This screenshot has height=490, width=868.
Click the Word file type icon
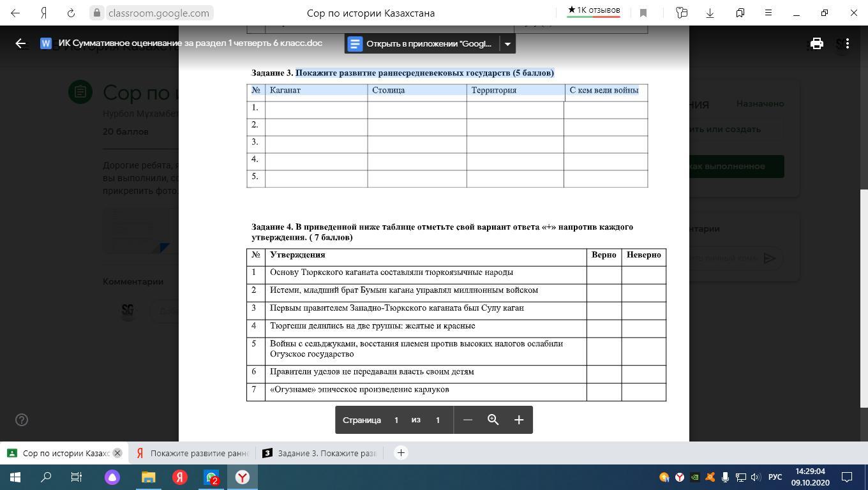(45, 43)
